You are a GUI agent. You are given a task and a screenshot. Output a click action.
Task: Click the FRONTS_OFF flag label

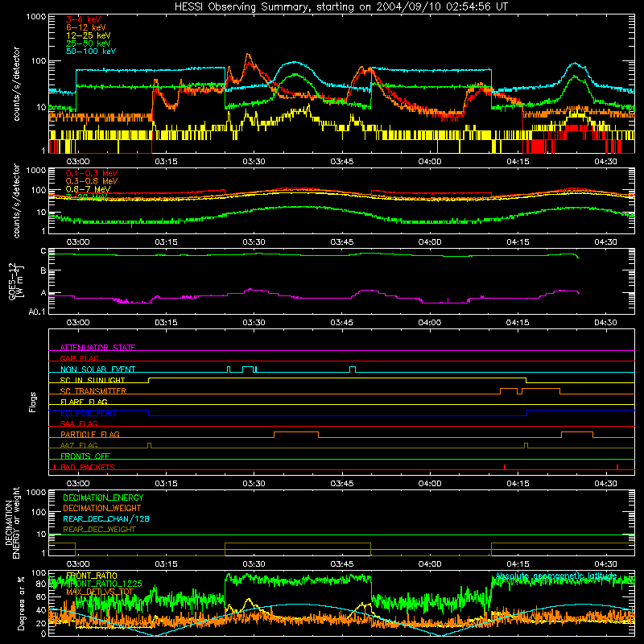(85, 456)
